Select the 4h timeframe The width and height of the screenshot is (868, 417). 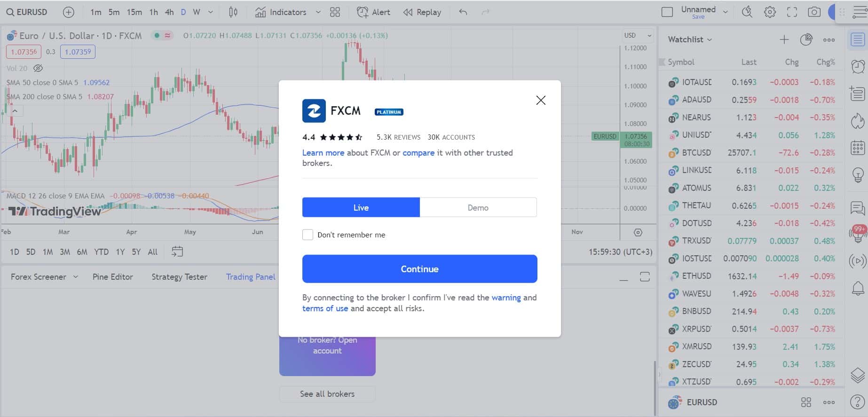[x=169, y=12]
